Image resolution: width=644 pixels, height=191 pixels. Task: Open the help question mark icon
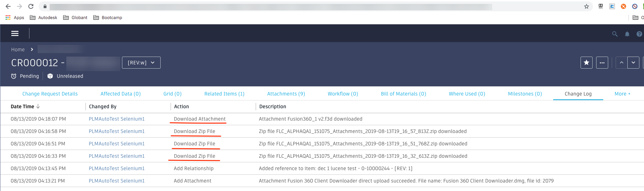(639, 34)
